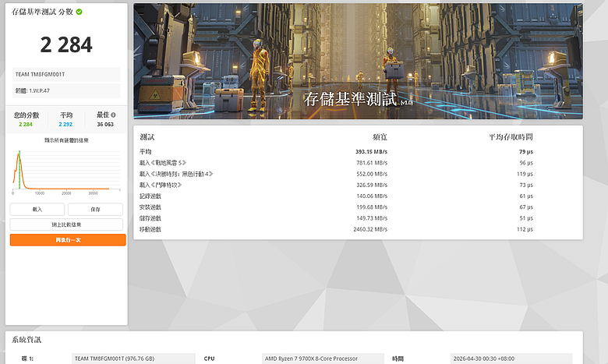
Task: Click the info icon beside 最佳
Action: [x=113, y=115]
